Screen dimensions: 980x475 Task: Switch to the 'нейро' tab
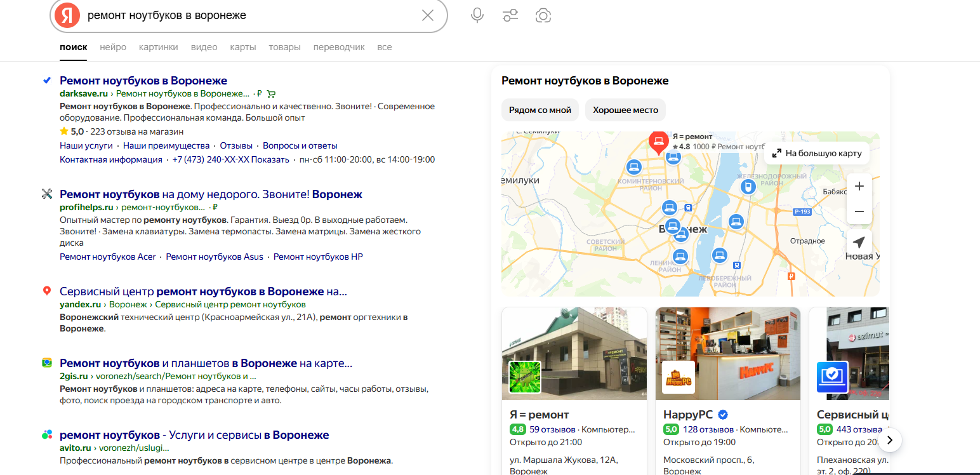[113, 47]
